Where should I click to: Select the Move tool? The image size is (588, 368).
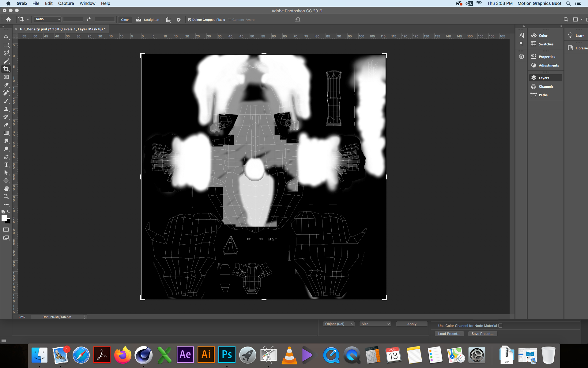click(6, 37)
